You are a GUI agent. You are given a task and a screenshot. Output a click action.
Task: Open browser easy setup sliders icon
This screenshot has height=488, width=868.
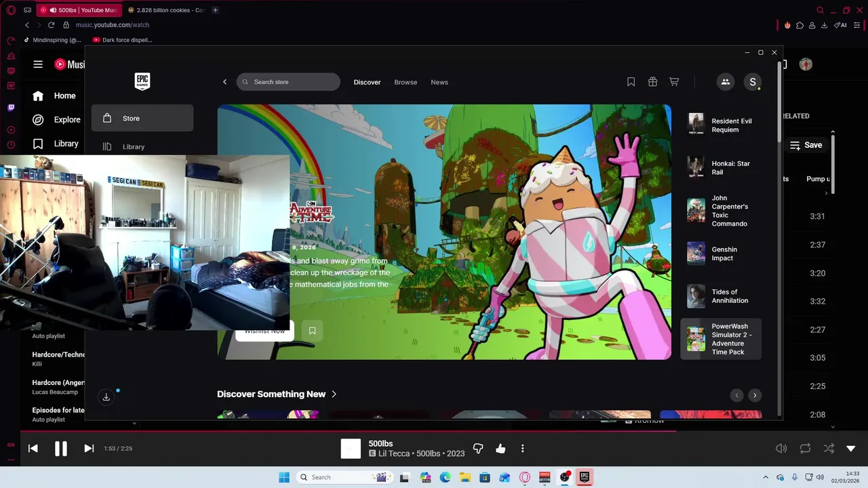point(856,25)
